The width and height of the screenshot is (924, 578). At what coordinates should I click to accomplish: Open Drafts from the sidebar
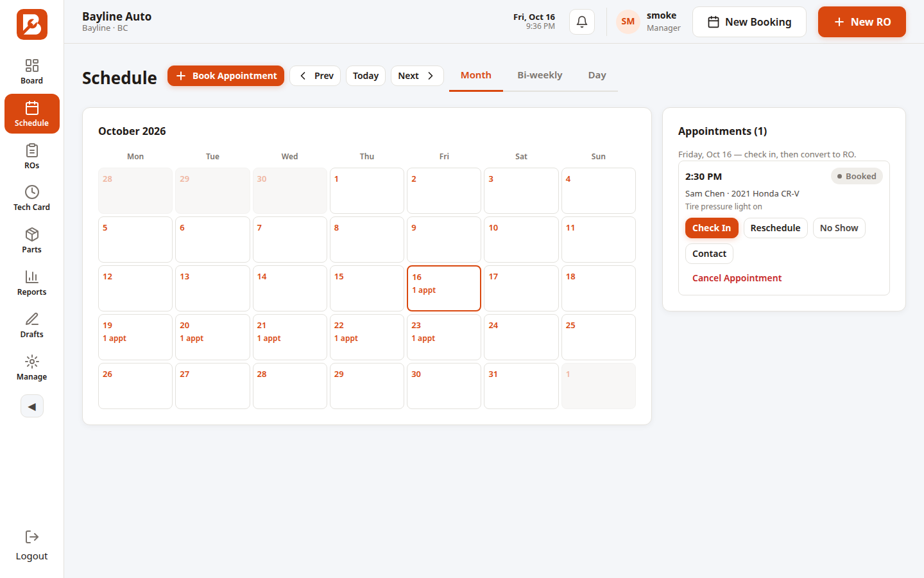(x=32, y=326)
